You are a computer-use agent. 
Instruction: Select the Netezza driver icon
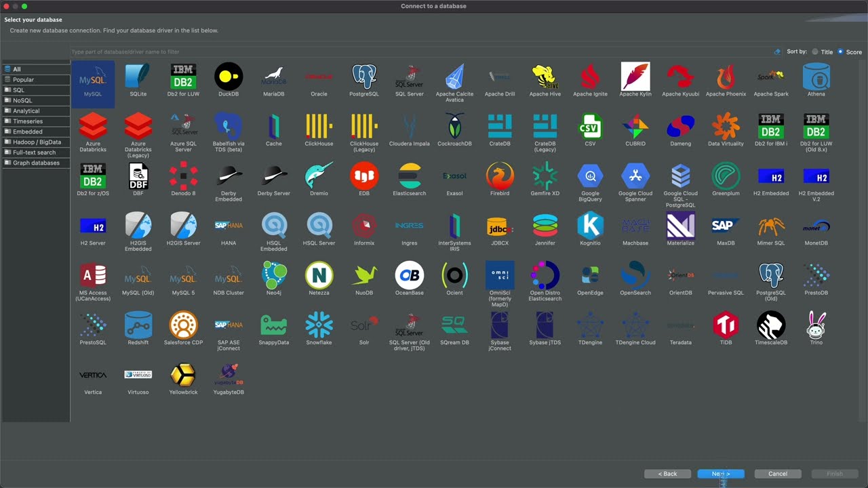(x=319, y=279)
